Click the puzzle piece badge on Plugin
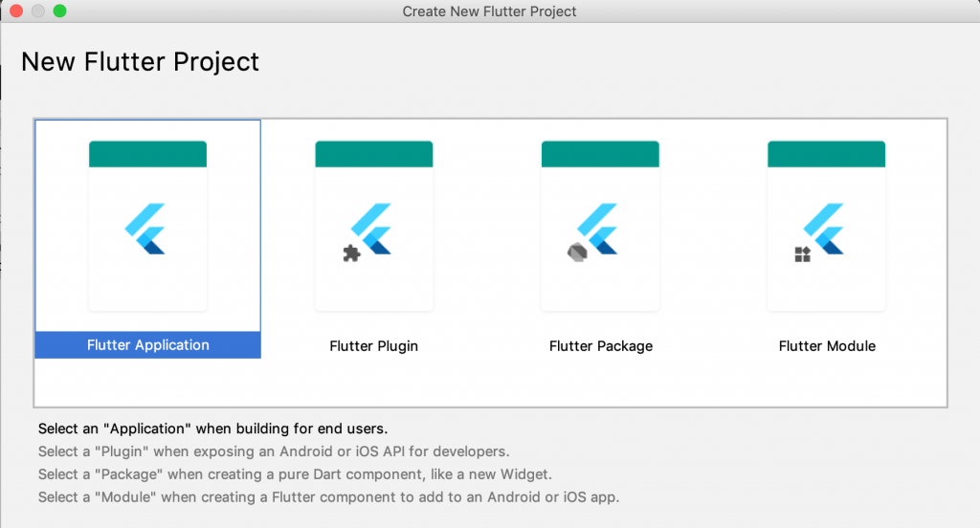 pyautogui.click(x=351, y=254)
